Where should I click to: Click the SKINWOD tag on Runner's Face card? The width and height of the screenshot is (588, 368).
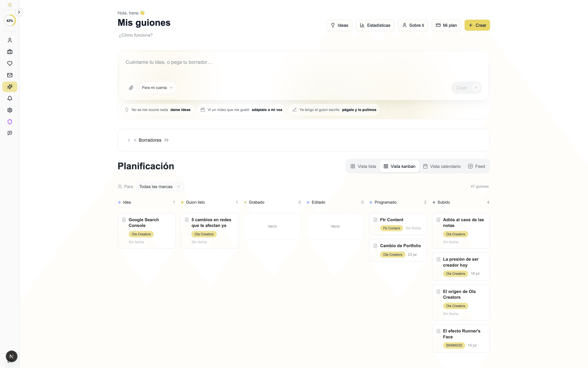pyautogui.click(x=454, y=345)
